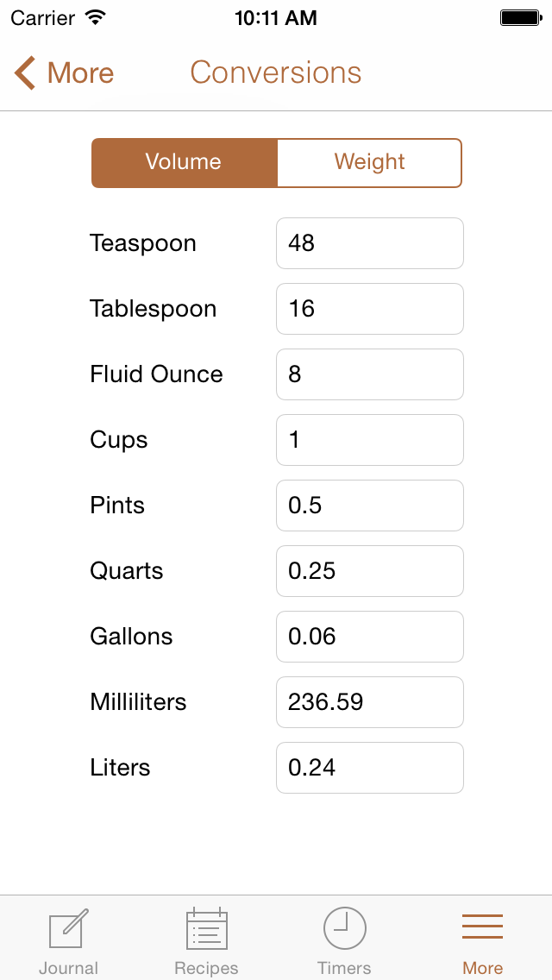552x980 pixels.
Task: Open the Timers clock icon
Action: click(345, 930)
